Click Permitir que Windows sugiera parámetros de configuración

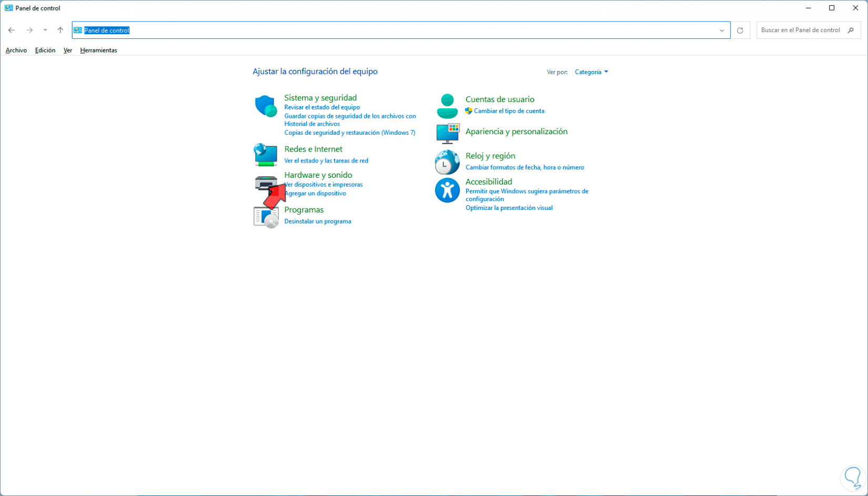[x=527, y=195]
